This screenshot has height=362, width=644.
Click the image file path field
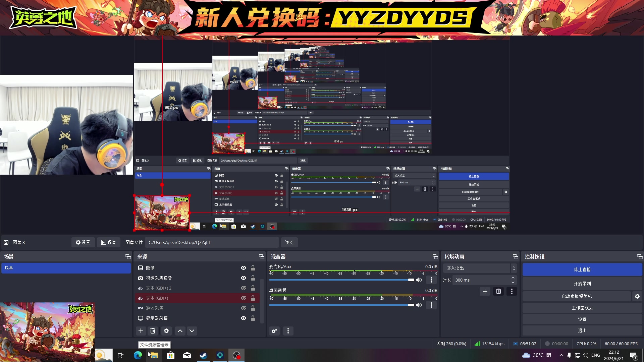(212, 242)
